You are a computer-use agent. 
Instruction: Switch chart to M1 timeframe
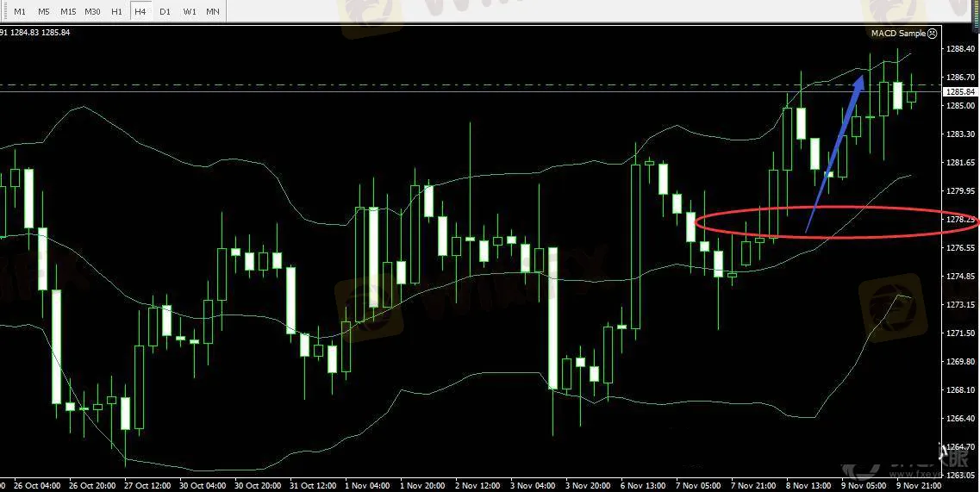pyautogui.click(x=20, y=12)
